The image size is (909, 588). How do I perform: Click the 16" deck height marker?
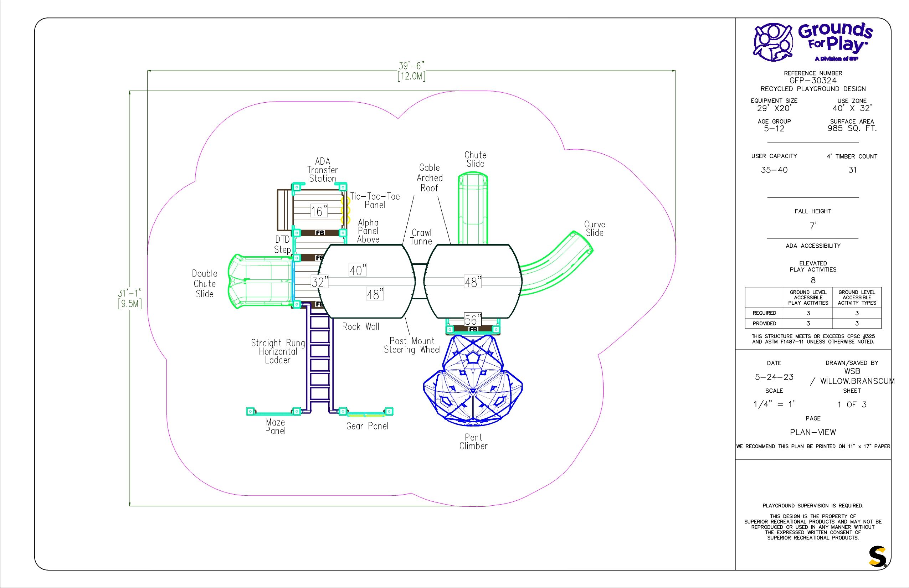tap(319, 211)
